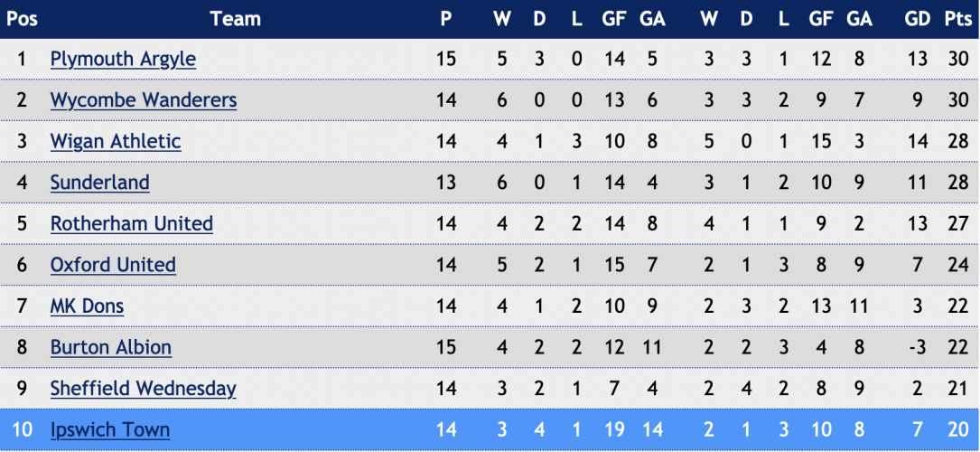Select the Oxford United link
This screenshot has width=980, height=452.
click(x=113, y=265)
